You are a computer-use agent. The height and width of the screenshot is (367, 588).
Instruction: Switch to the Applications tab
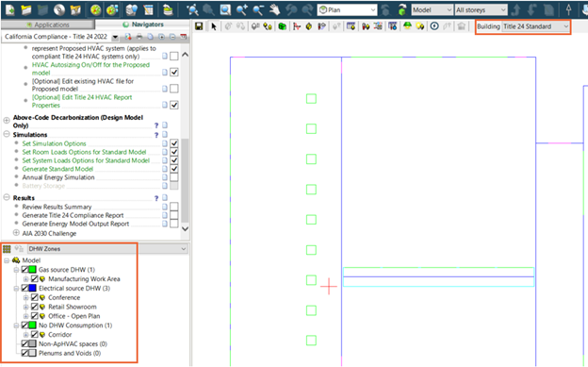pyautogui.click(x=48, y=25)
